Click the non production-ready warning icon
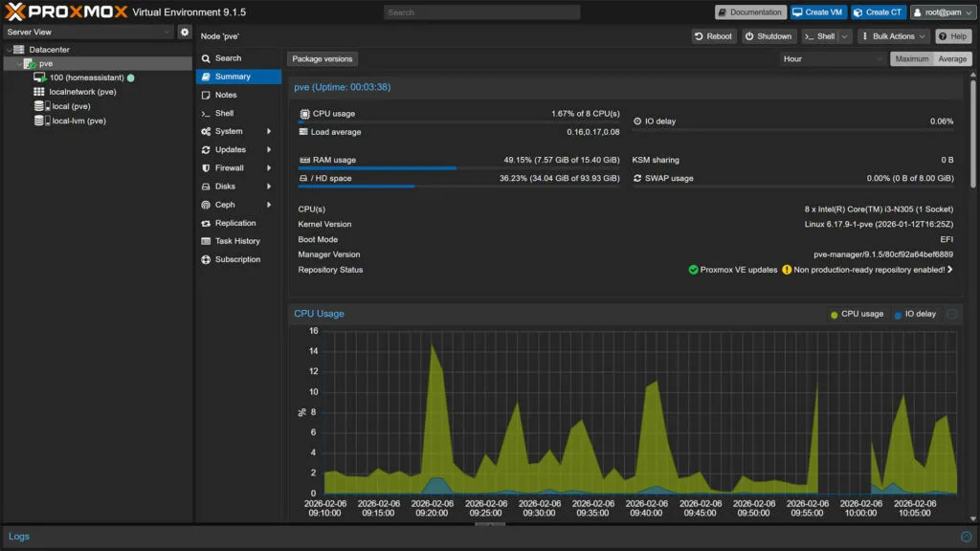The image size is (980, 551). 787,270
